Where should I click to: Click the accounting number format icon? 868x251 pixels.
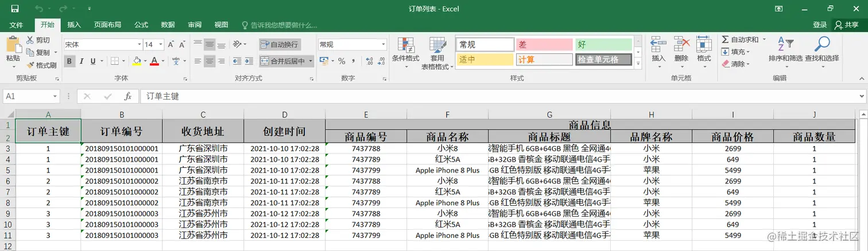point(324,61)
